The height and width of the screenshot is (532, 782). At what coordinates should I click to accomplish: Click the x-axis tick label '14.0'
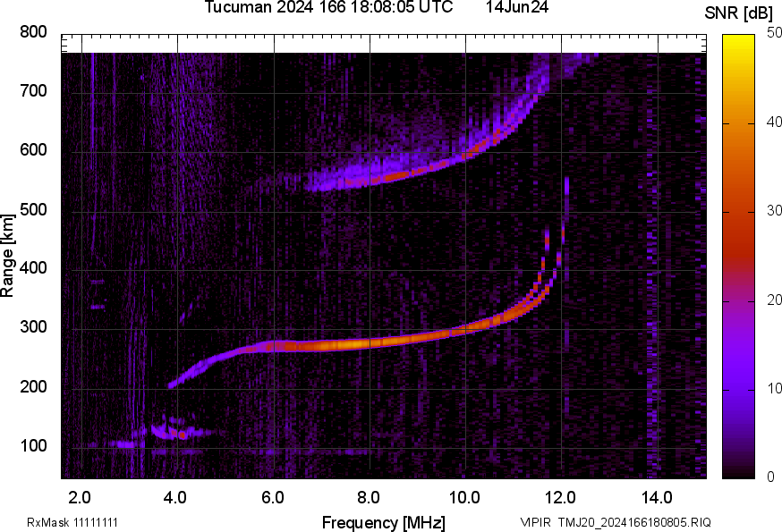tap(657, 498)
